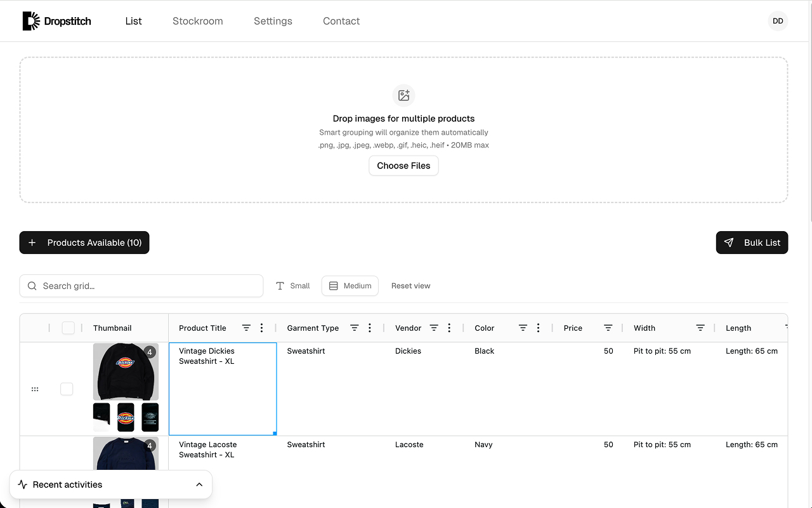Viewport: 812px width, 508px height.
Task: Click the Thumbnail column header
Action: 112,328
